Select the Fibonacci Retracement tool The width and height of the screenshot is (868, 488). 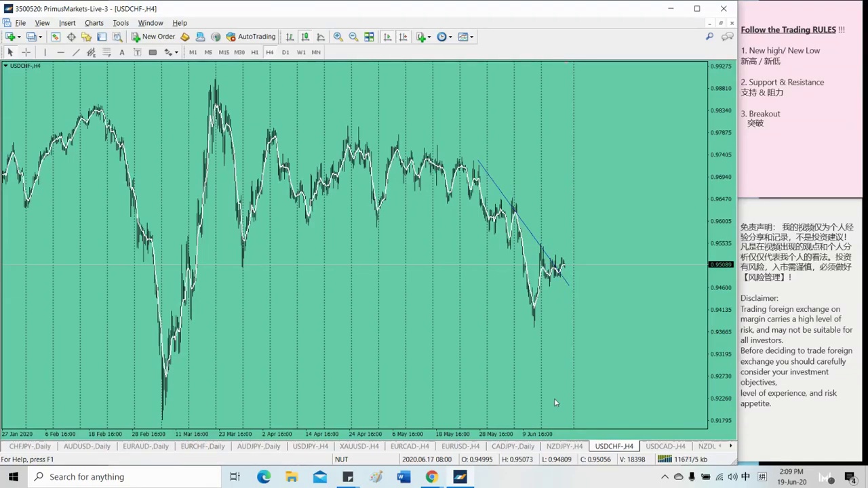(x=106, y=52)
